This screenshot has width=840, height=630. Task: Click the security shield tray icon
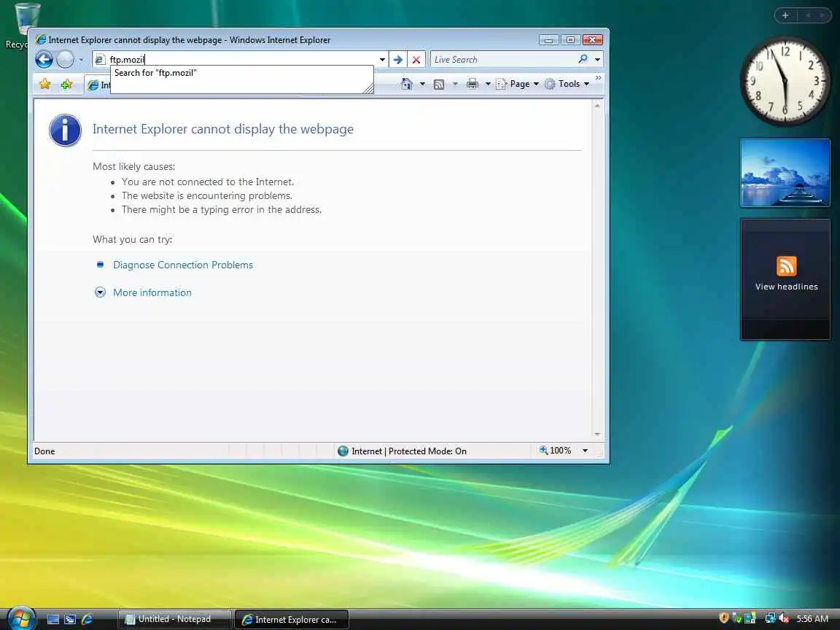click(724, 618)
